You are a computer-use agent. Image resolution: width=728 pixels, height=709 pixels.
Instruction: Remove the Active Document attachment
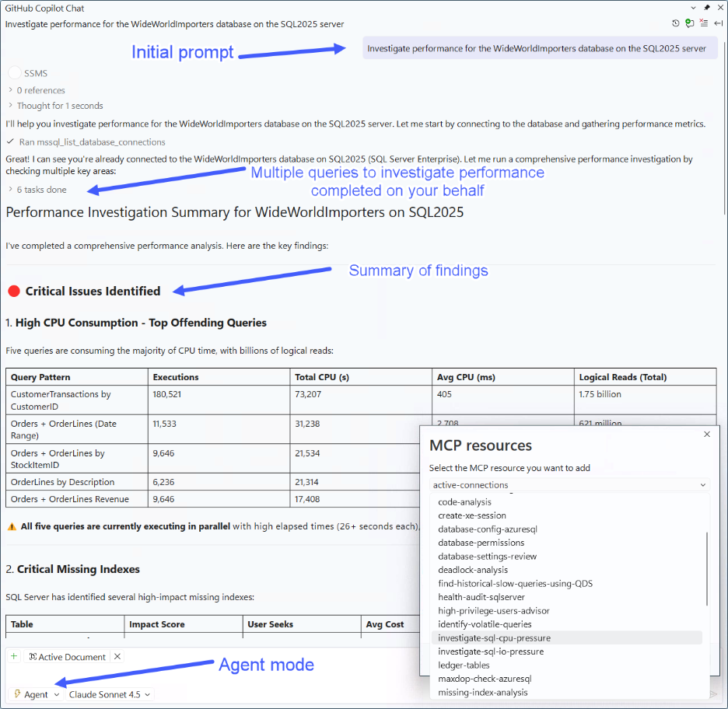(117, 656)
